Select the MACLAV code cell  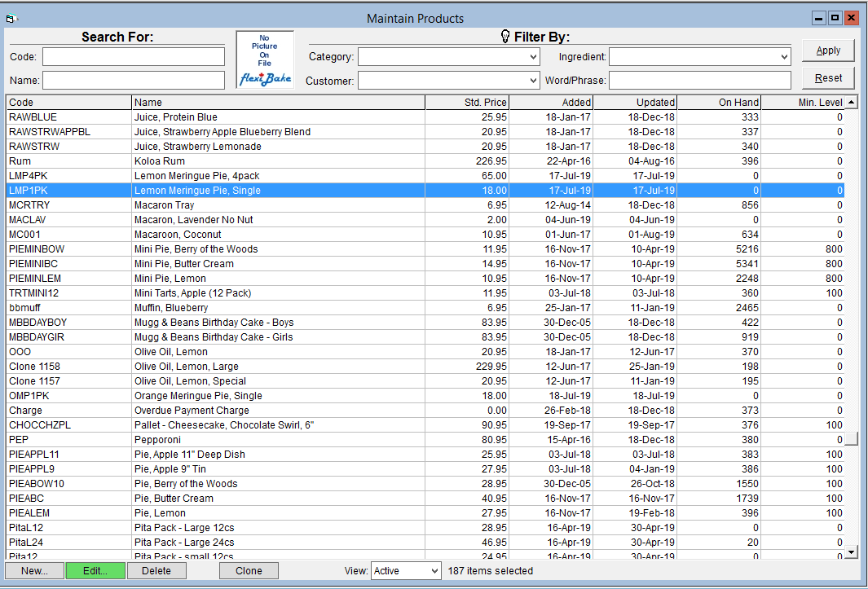(68, 220)
